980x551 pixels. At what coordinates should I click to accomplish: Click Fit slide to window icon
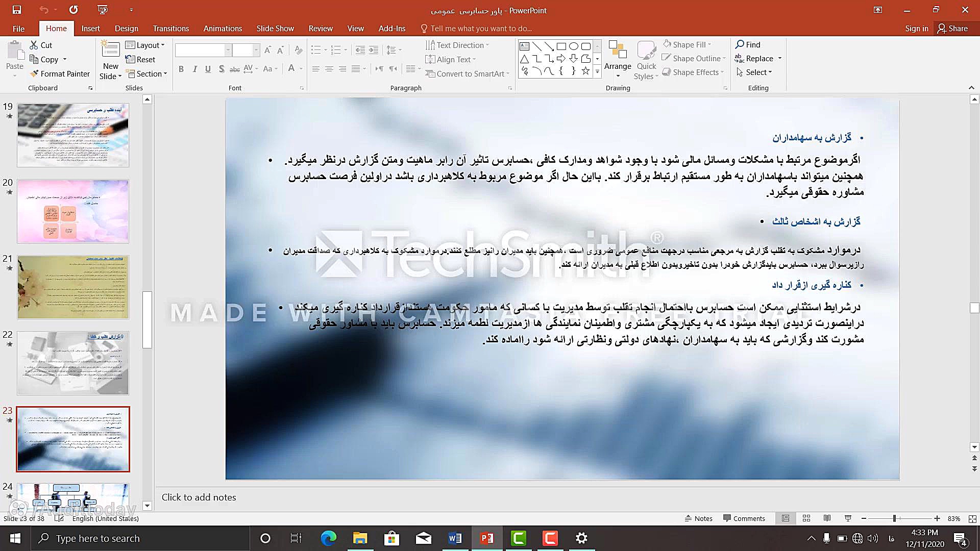pos(972,518)
